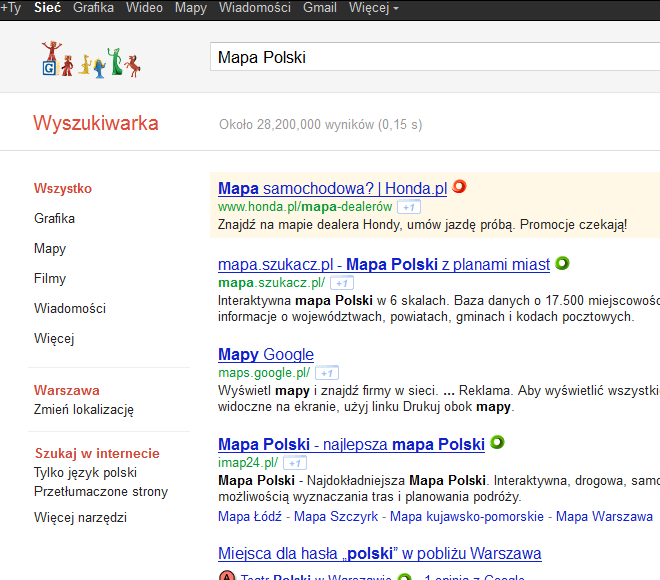This screenshot has width=660, height=580.
Task: Click red map marker A icon
Action: [227, 576]
